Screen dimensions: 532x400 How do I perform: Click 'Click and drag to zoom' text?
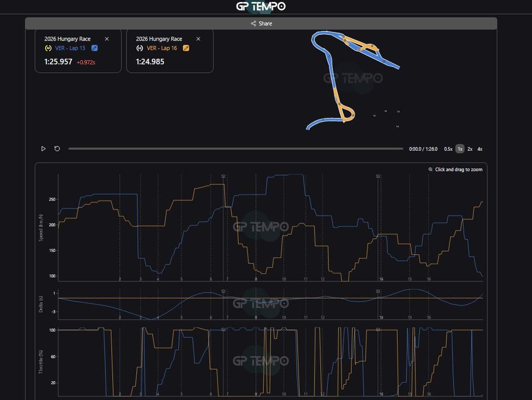coord(459,169)
